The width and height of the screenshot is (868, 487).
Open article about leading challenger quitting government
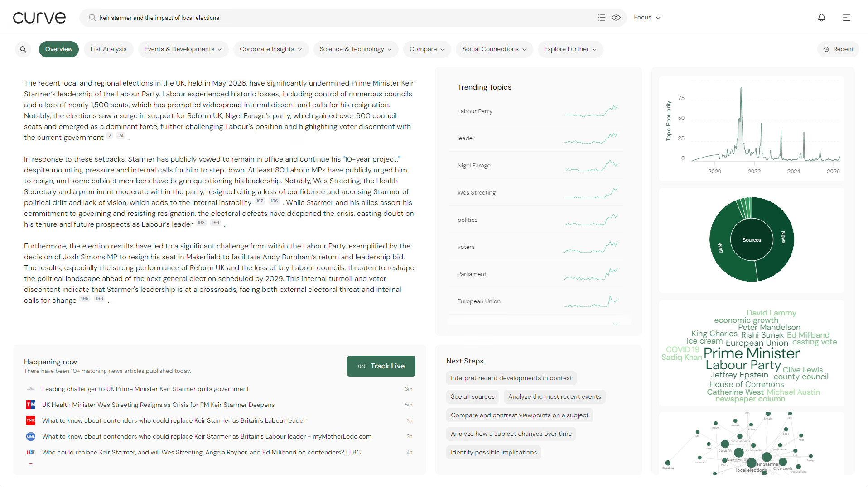tap(145, 389)
